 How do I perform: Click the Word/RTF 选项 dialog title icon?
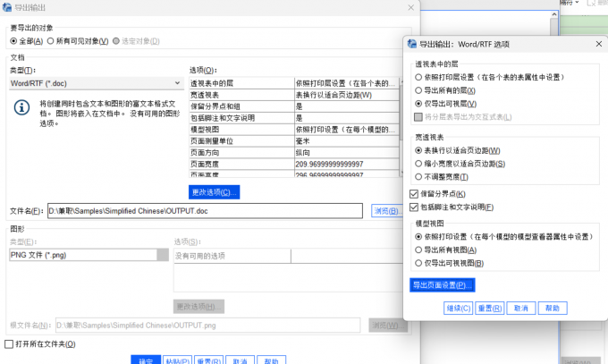point(412,44)
